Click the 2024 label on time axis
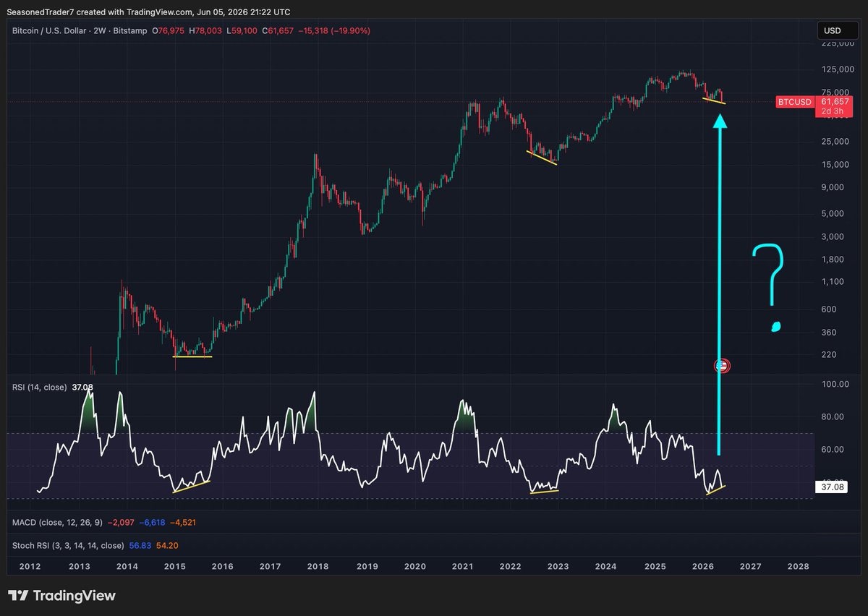The height and width of the screenshot is (616, 868). click(606, 567)
